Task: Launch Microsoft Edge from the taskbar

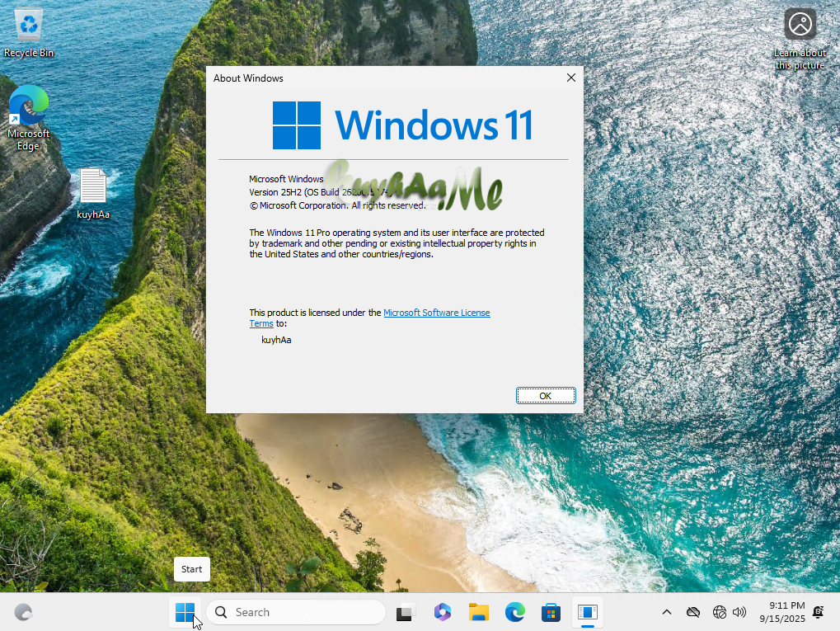Action: (x=515, y=612)
